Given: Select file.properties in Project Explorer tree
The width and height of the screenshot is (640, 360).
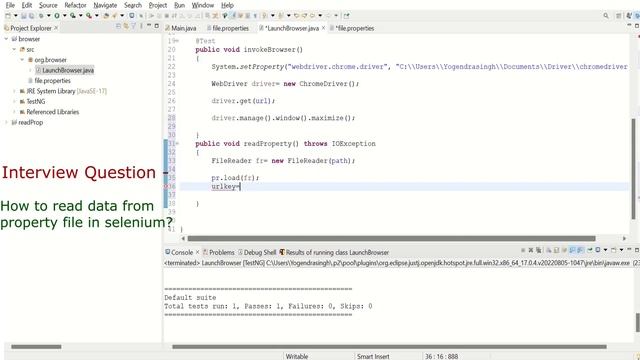Looking at the screenshot, I should (49, 80).
